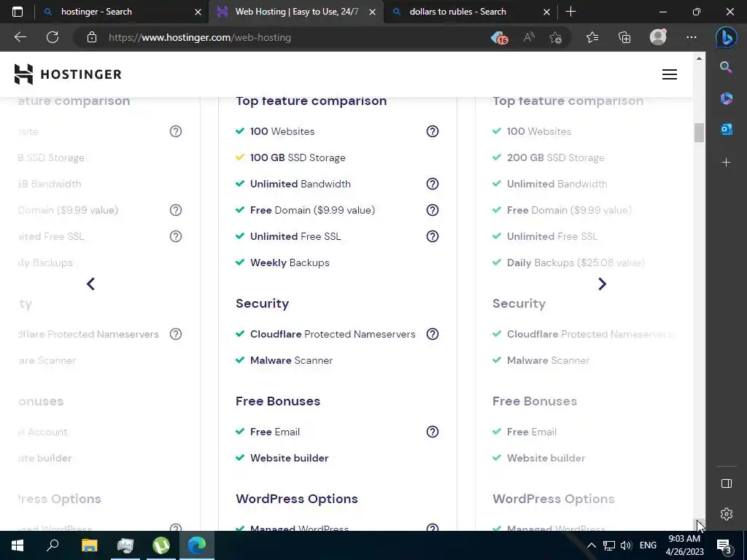Click center plan 'Website builder' text

click(x=289, y=458)
